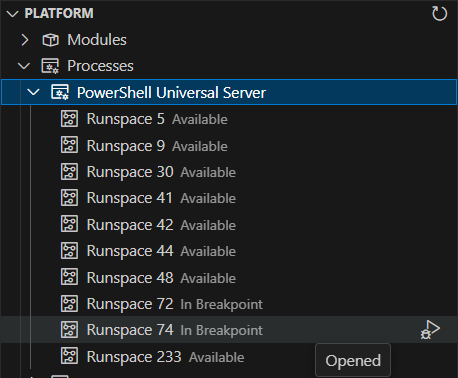Select Runspace 72 label
Screen dimensions: 458x378
tap(130, 304)
